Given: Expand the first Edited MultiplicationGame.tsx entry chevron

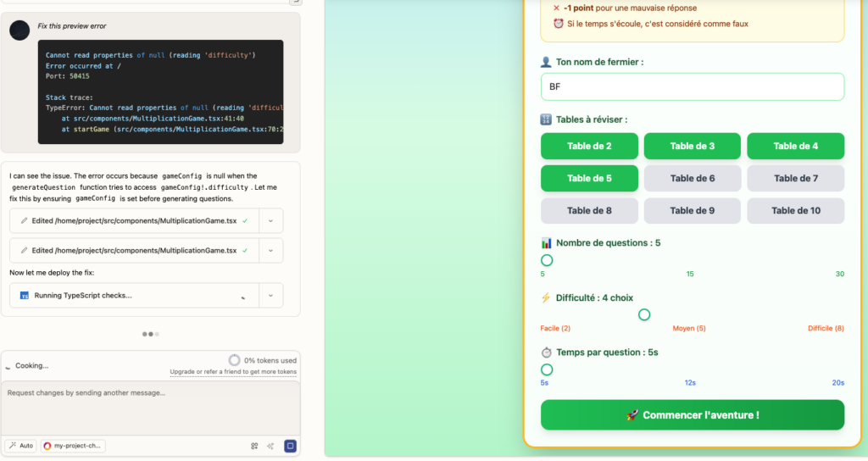Looking at the screenshot, I should [x=270, y=220].
